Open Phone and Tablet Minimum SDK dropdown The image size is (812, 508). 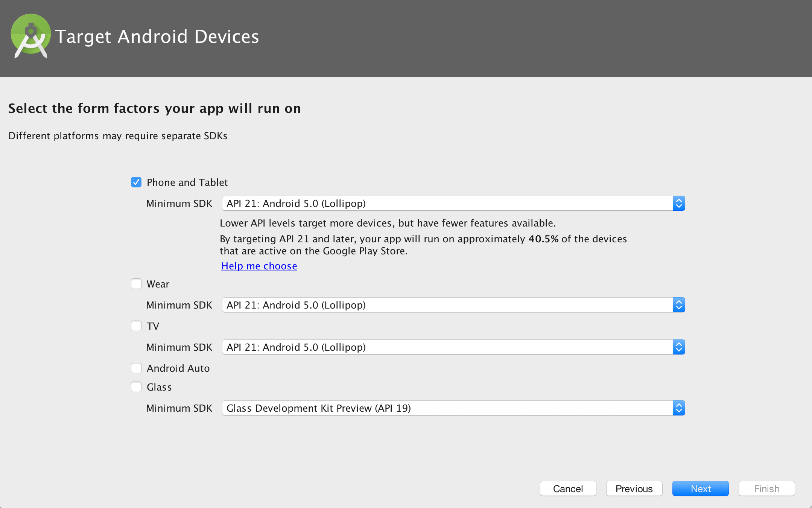point(453,203)
